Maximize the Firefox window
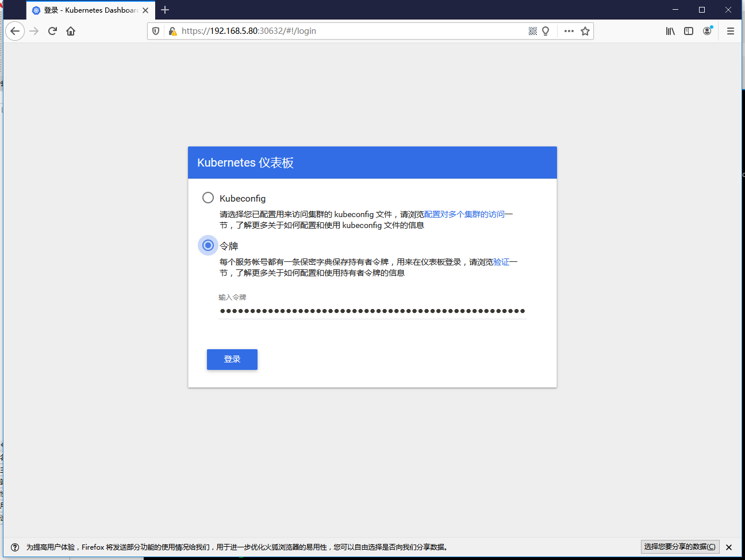This screenshot has height=560, width=745. [x=702, y=10]
